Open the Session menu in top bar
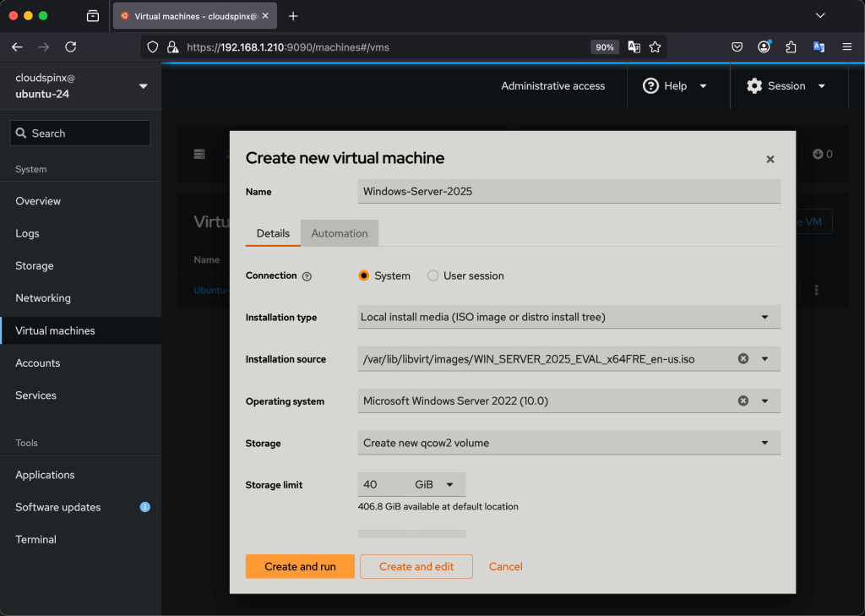Image resolution: width=865 pixels, height=616 pixels. coord(786,86)
